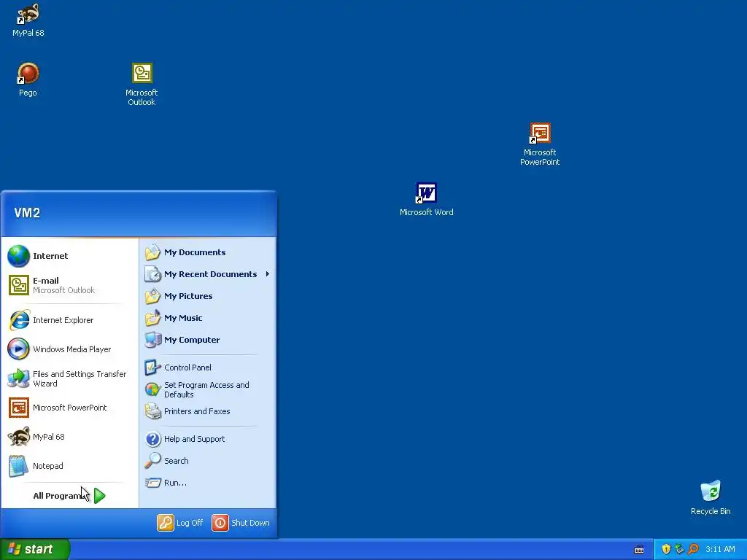Screen dimensions: 747x560
Task: Click the keyboard icon on the taskbar
Action: (639, 550)
